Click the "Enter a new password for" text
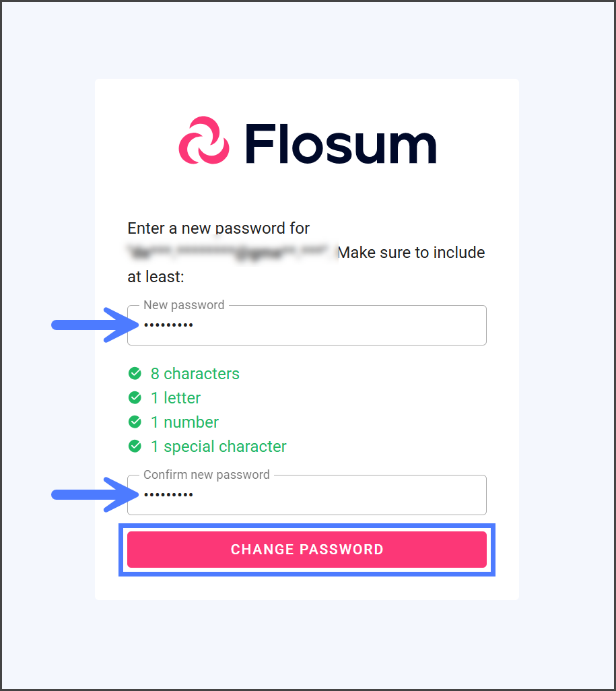Screen dimensions: 616x691 coord(218,228)
